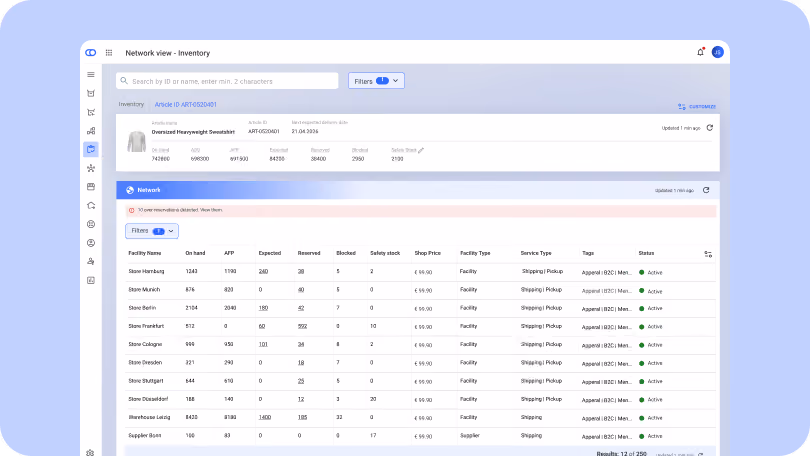The width and height of the screenshot is (810, 456).
Task: Sort by the Shop Price column header
Action: [x=428, y=253]
